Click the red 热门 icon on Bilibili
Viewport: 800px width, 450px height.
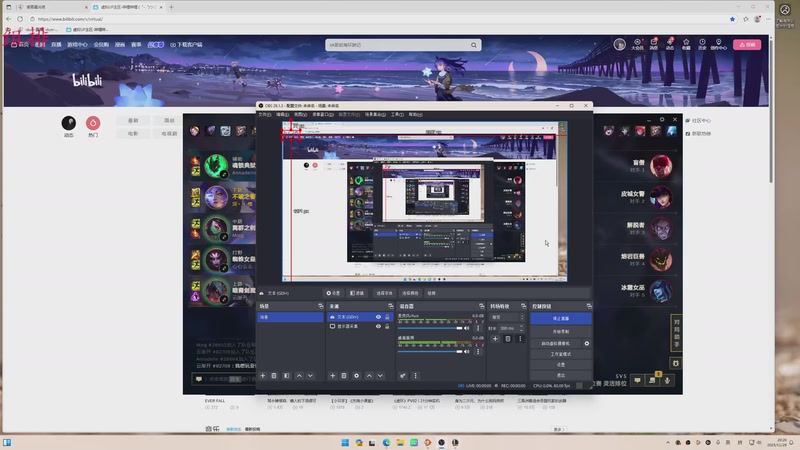point(93,122)
